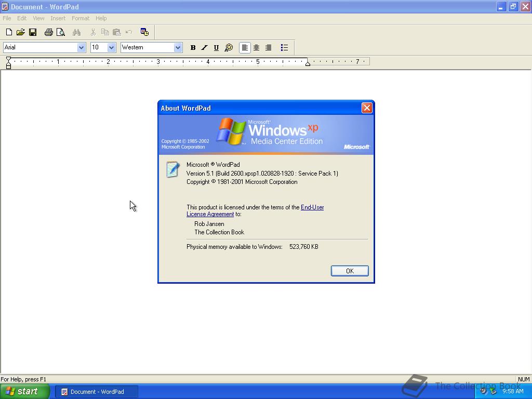
Task: Click the NUM indicator in status bar
Action: pos(524,379)
